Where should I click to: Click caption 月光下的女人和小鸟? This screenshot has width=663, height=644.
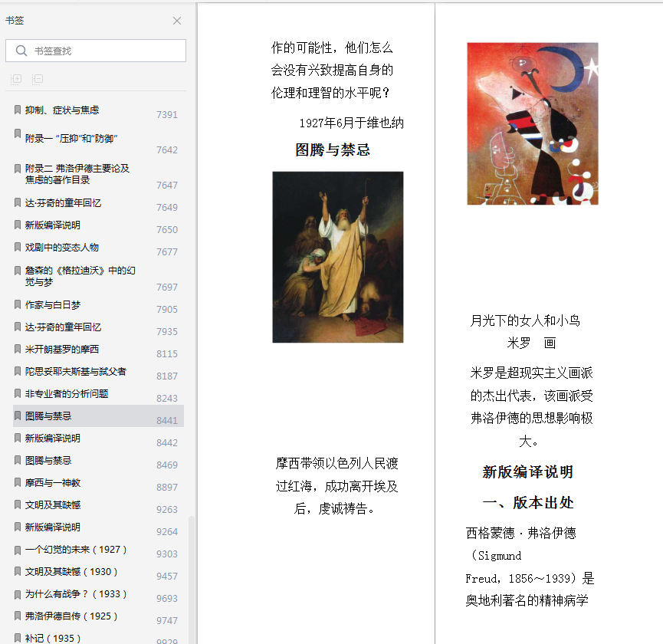[525, 321]
